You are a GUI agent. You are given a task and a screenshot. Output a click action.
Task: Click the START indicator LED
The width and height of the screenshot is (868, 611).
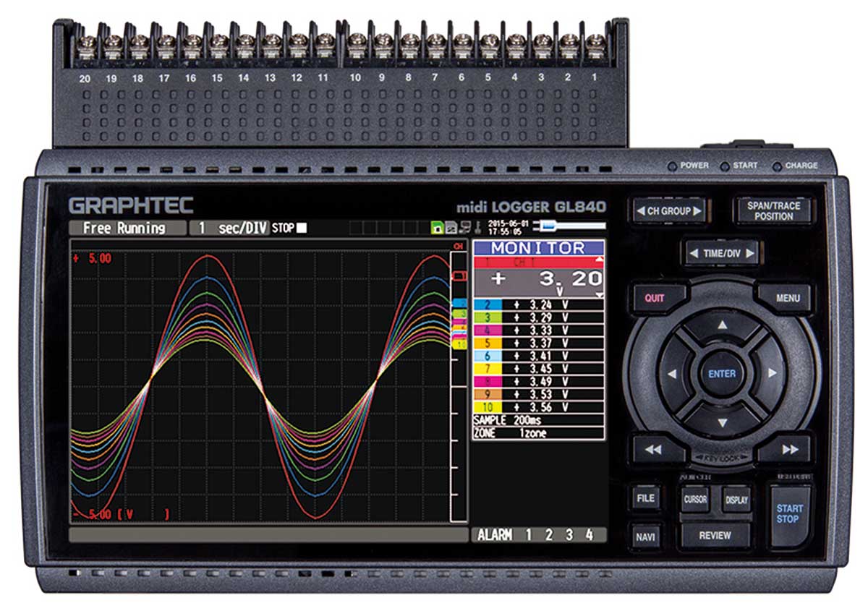725,166
